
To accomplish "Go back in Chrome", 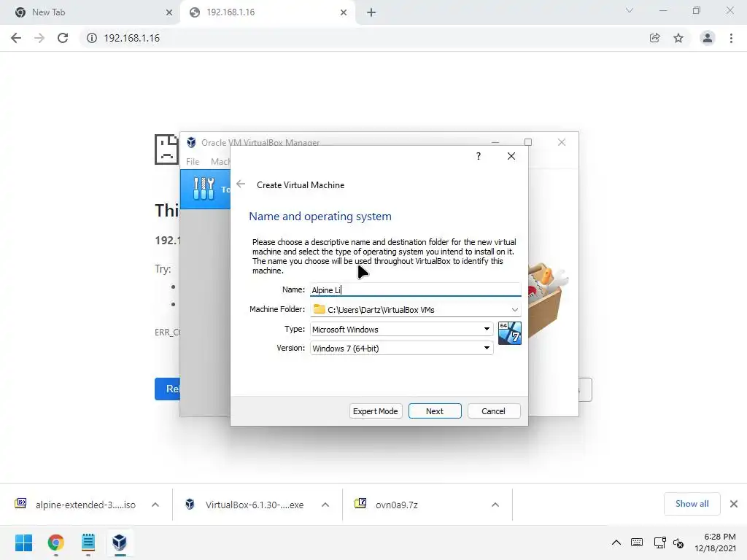I will 16,38.
